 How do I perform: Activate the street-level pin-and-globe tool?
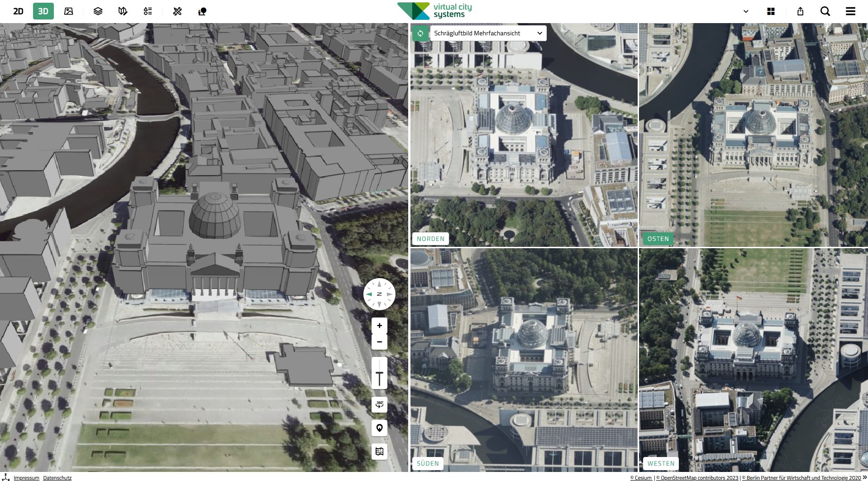[201, 11]
